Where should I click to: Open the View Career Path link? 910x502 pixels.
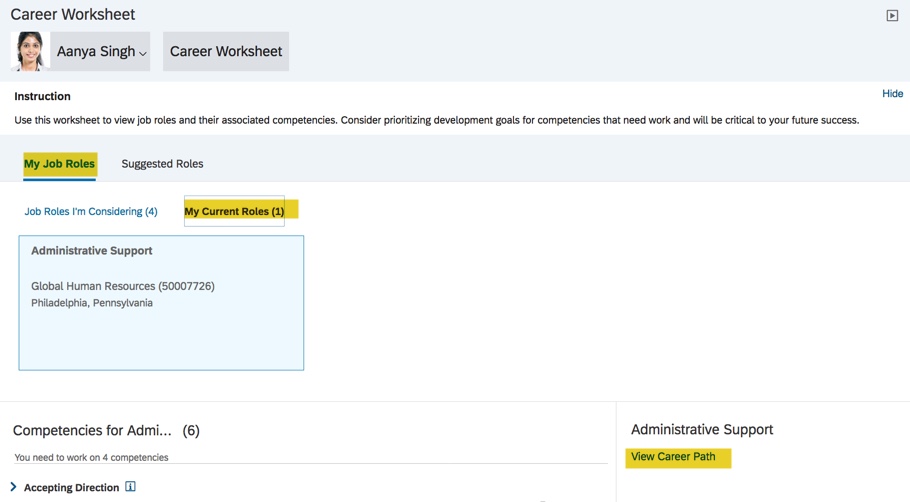click(x=673, y=457)
